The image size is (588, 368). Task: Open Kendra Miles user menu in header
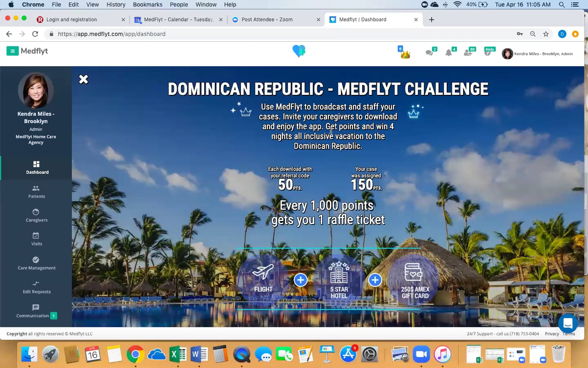[x=537, y=54]
